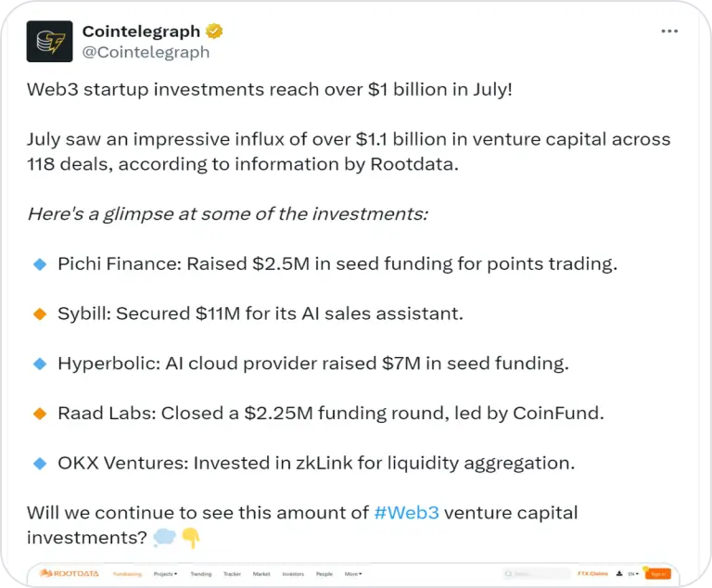
Task: Open the EN language dropdown
Action: click(x=632, y=574)
